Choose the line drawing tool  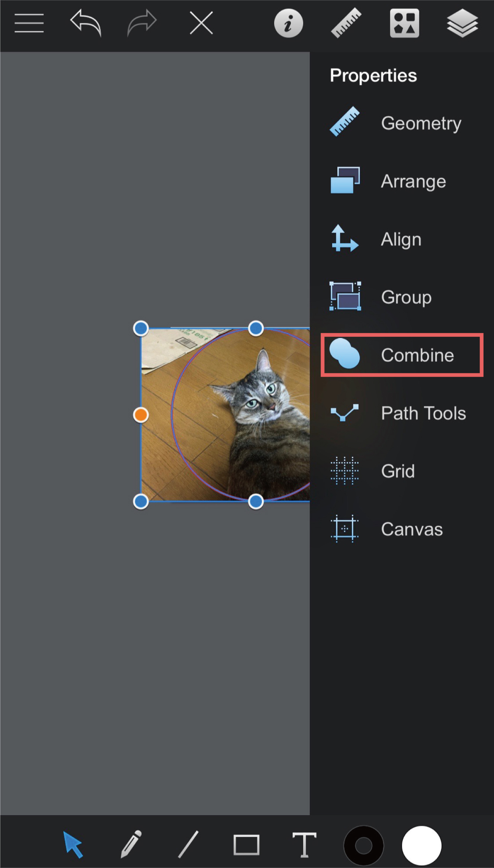tap(188, 844)
